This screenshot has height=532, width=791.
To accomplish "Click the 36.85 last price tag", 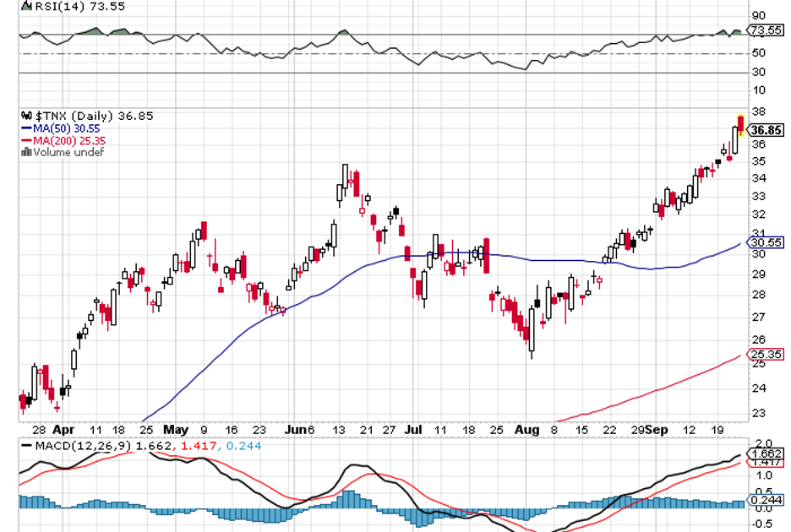I will (766, 130).
